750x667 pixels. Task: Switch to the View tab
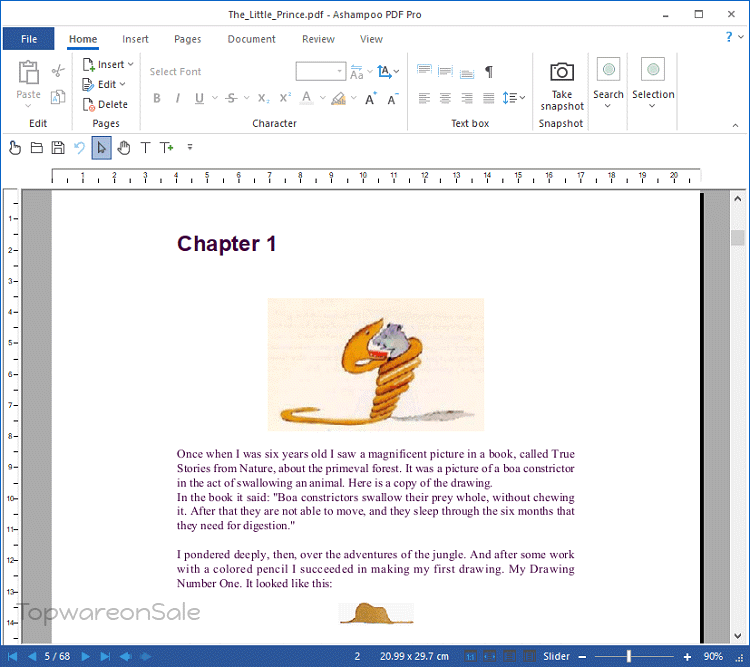[x=371, y=39]
